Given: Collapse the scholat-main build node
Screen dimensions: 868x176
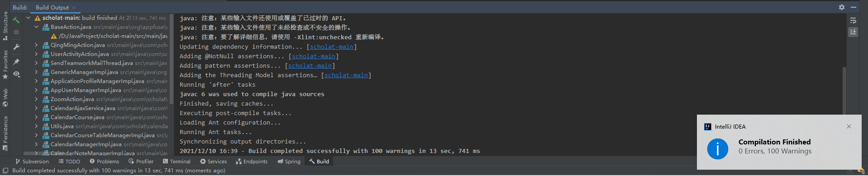Looking at the screenshot, I should click(x=29, y=18).
